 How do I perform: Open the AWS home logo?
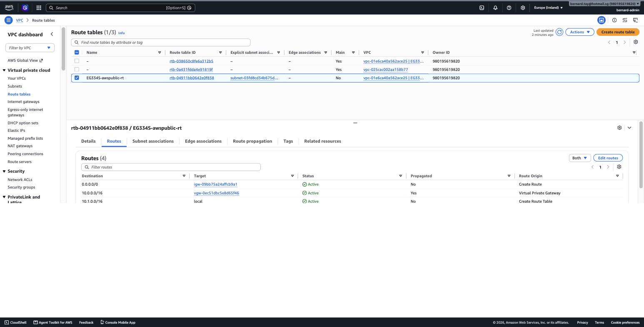click(x=9, y=8)
